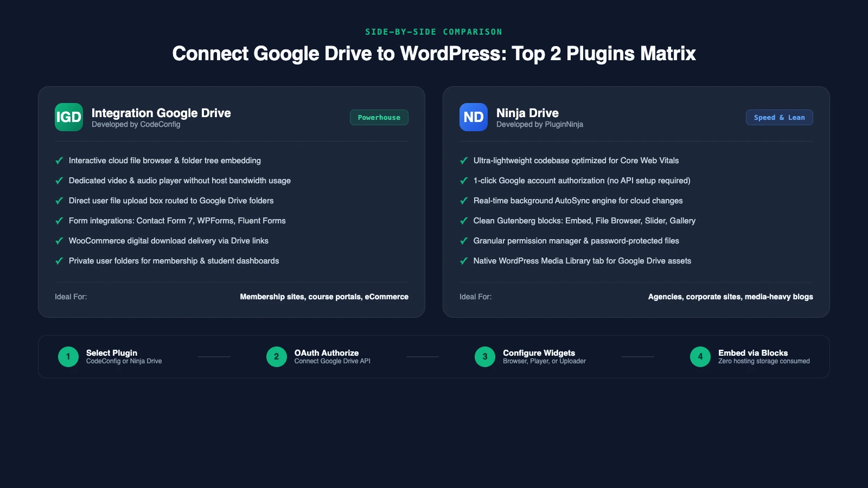Click the Powerhouse badge
This screenshot has height=488, width=868.
(x=379, y=118)
